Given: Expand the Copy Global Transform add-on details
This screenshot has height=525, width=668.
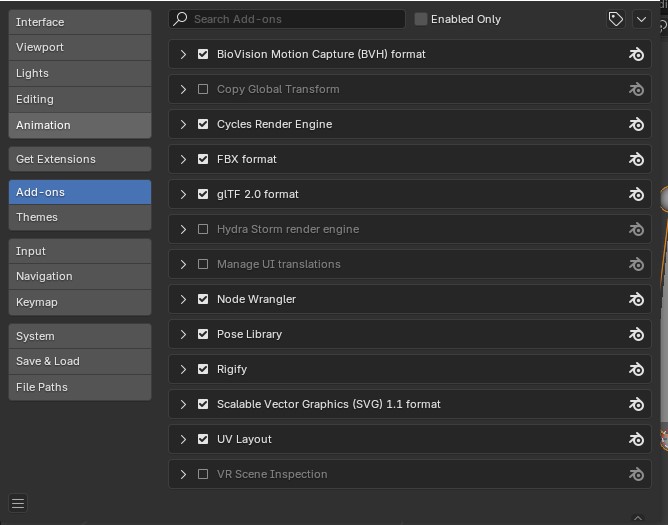Looking at the screenshot, I should click(x=183, y=89).
